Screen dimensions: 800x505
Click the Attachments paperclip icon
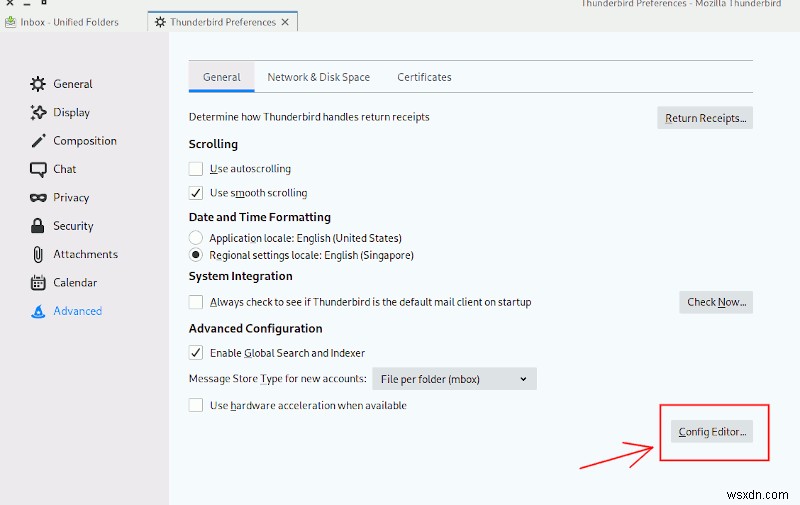pos(38,254)
